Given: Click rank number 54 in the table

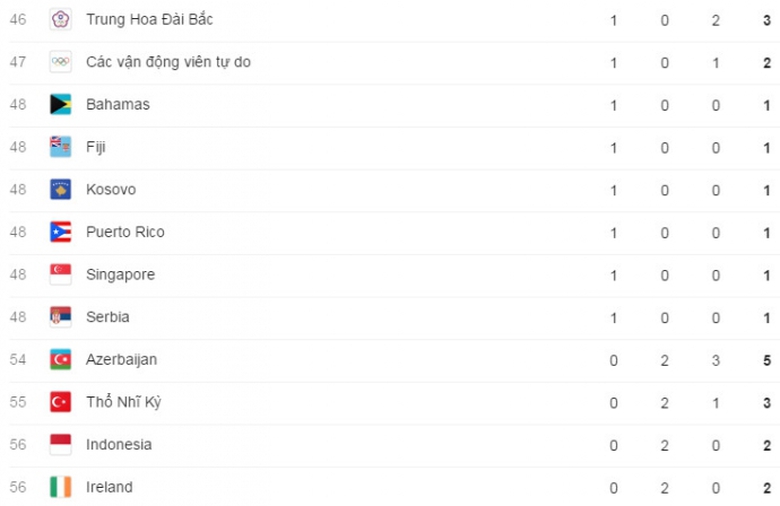Looking at the screenshot, I should pyautogui.click(x=19, y=360).
